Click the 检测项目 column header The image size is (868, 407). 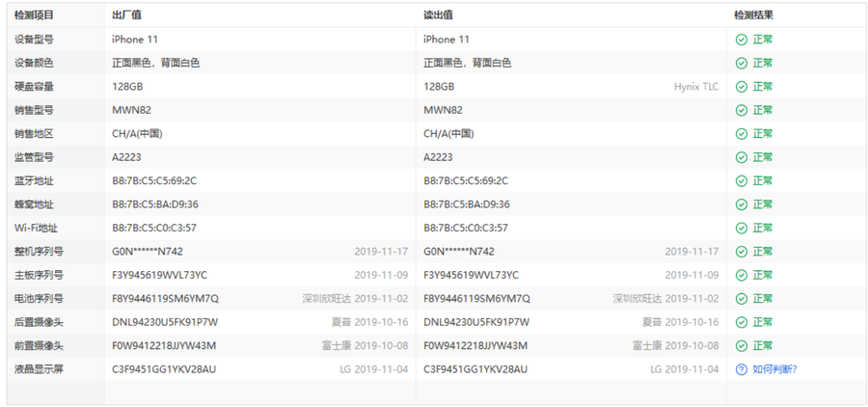[35, 15]
